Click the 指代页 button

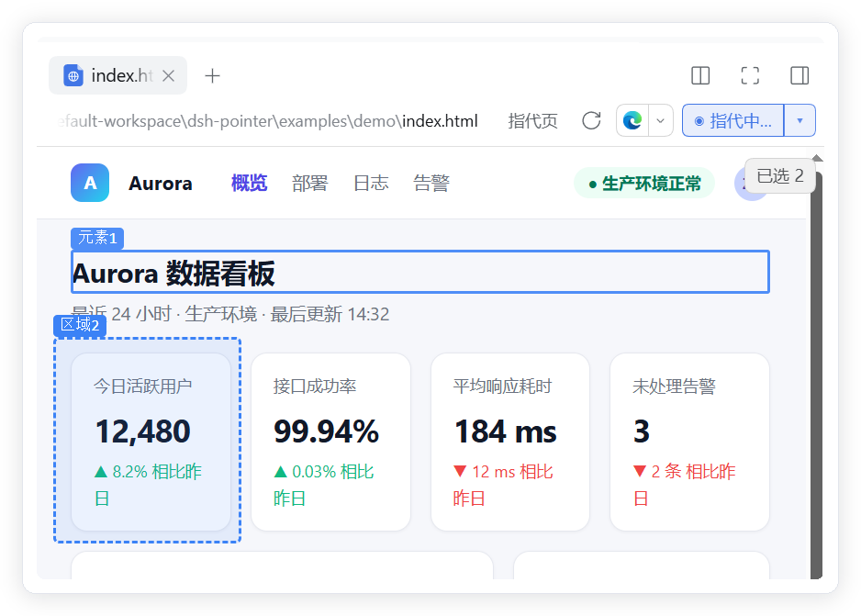(532, 121)
